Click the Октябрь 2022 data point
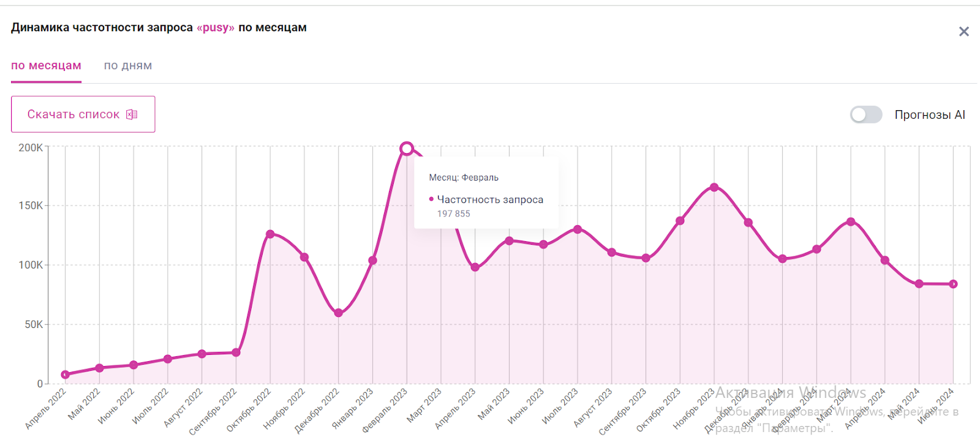The width and height of the screenshot is (980, 448). (270, 234)
